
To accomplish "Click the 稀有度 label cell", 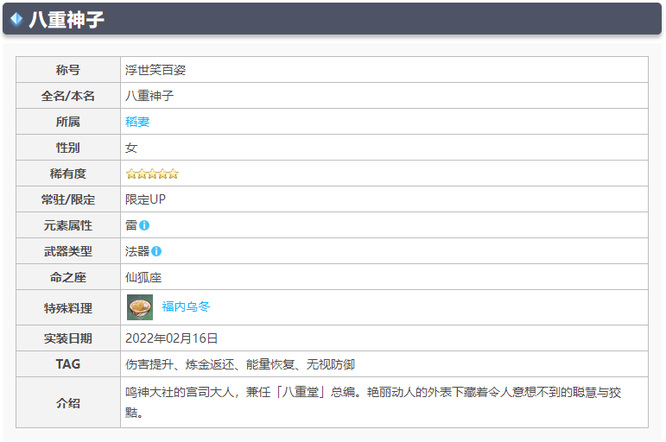I will (x=68, y=173).
